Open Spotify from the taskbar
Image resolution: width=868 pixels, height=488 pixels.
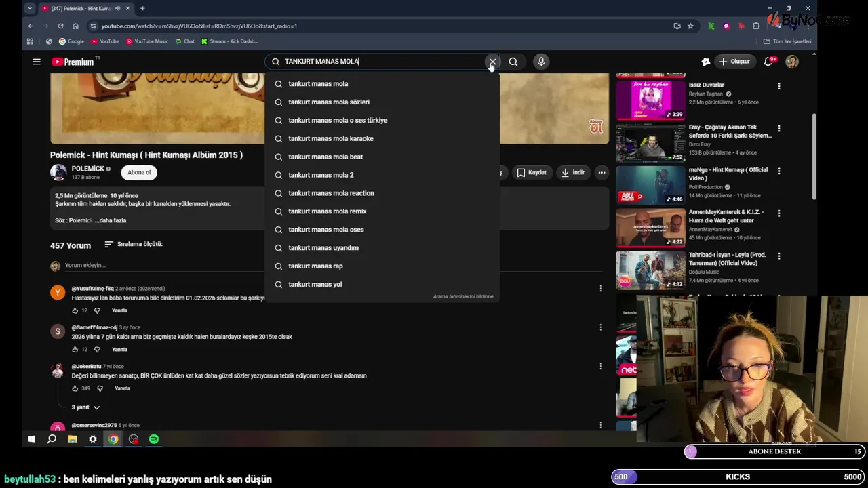pos(154,439)
